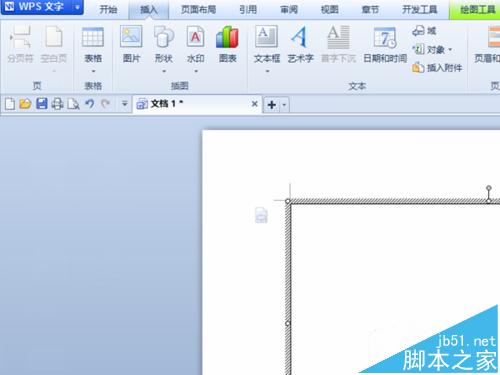The width and height of the screenshot is (500, 375).
Task: Expand the 形状 shapes dropdown
Action: (x=164, y=71)
